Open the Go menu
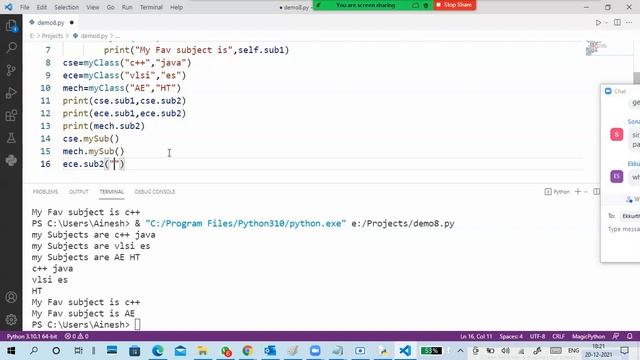 111,7
